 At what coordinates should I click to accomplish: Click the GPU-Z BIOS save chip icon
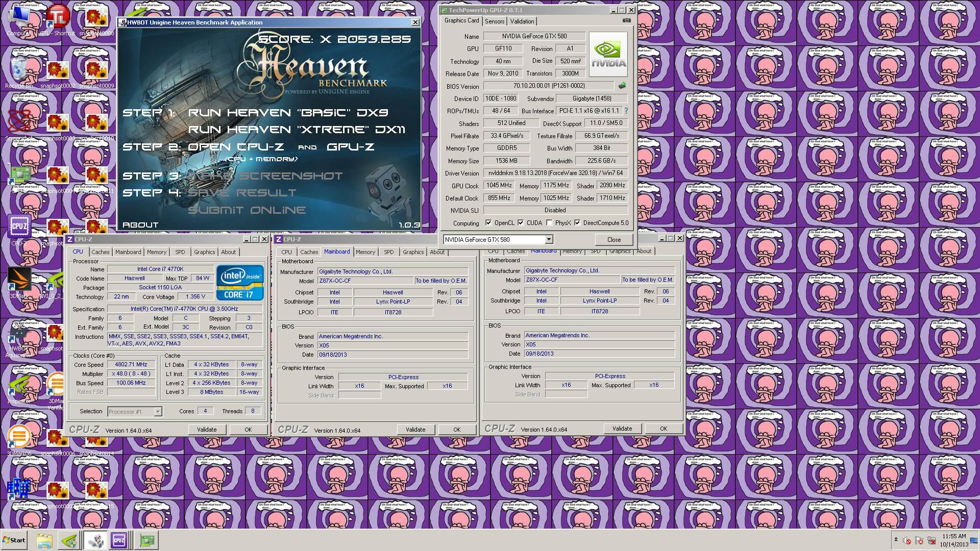[x=622, y=86]
